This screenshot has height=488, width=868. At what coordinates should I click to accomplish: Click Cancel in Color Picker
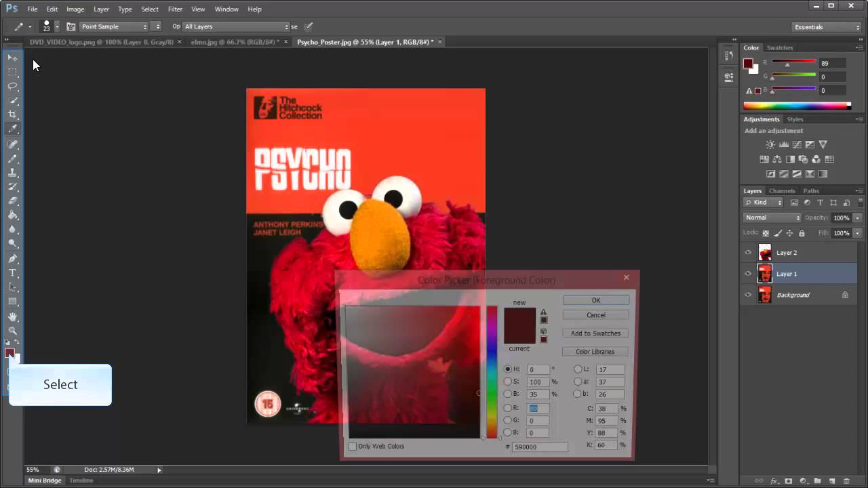pos(596,315)
